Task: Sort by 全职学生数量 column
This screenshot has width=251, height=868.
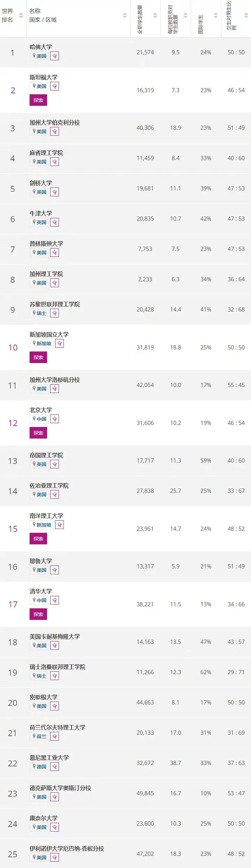Action: 155,16
